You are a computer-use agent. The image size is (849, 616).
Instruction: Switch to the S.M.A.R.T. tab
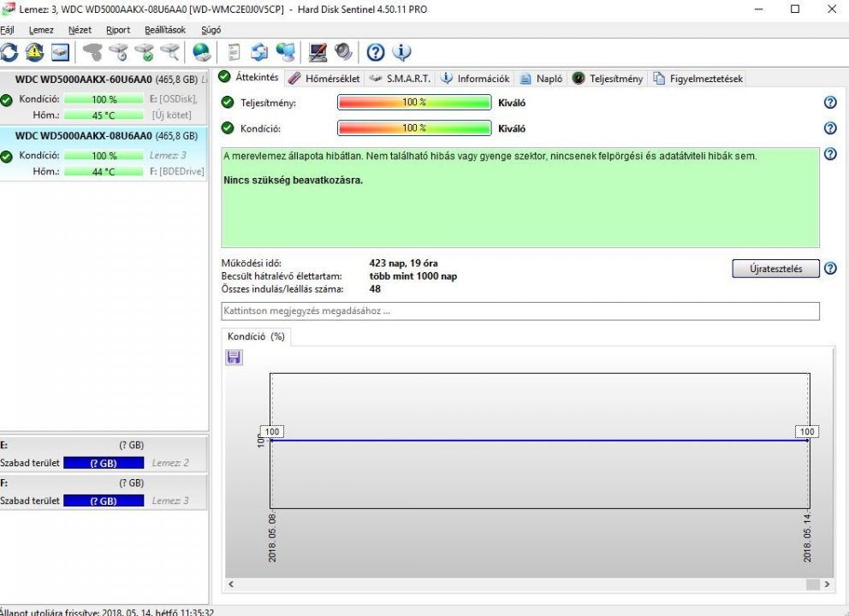pyautogui.click(x=401, y=79)
